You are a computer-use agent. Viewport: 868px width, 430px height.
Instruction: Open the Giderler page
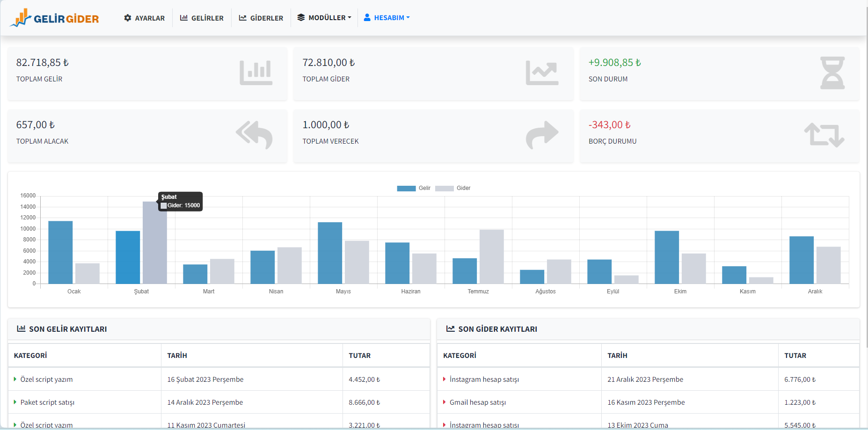point(261,18)
